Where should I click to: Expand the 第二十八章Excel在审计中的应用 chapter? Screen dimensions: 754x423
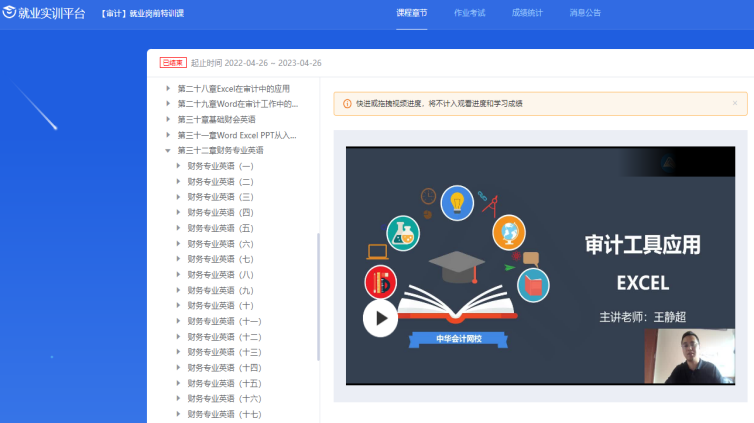[168, 88]
